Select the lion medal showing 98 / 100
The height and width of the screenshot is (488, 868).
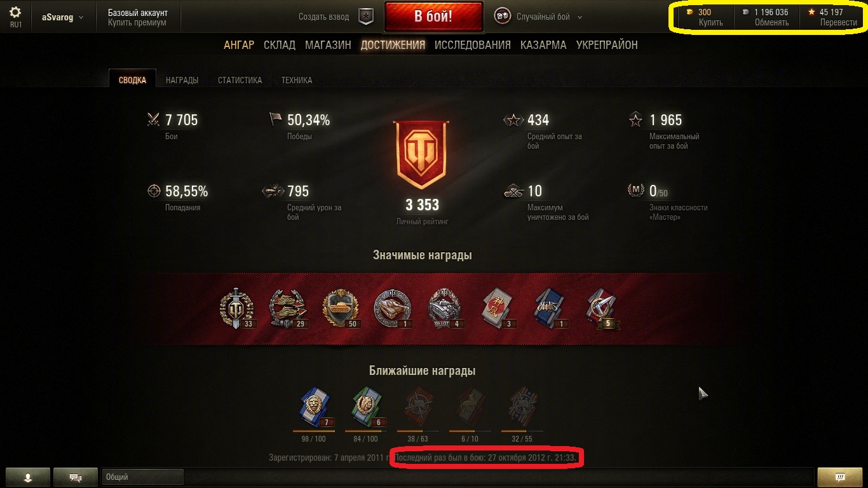[316, 407]
